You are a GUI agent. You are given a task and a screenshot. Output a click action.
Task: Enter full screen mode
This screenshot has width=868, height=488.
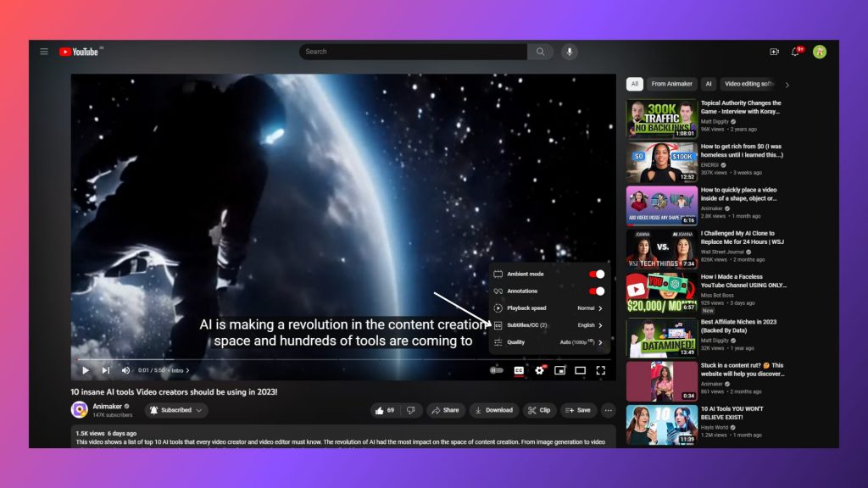[601, 370]
